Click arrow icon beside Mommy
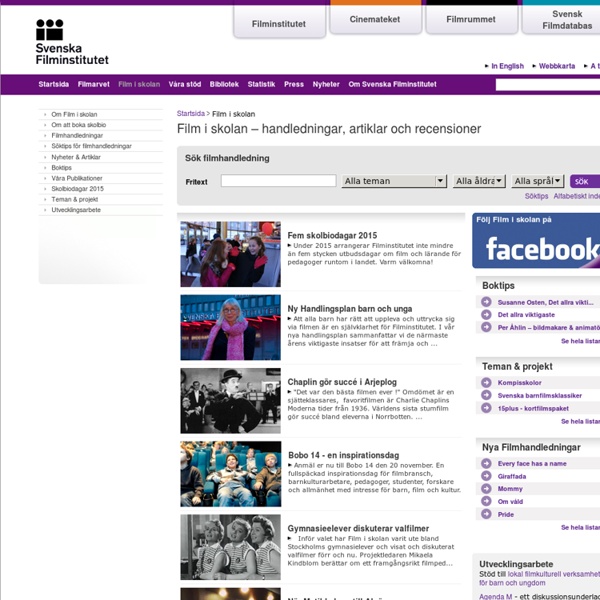 coord(486,489)
